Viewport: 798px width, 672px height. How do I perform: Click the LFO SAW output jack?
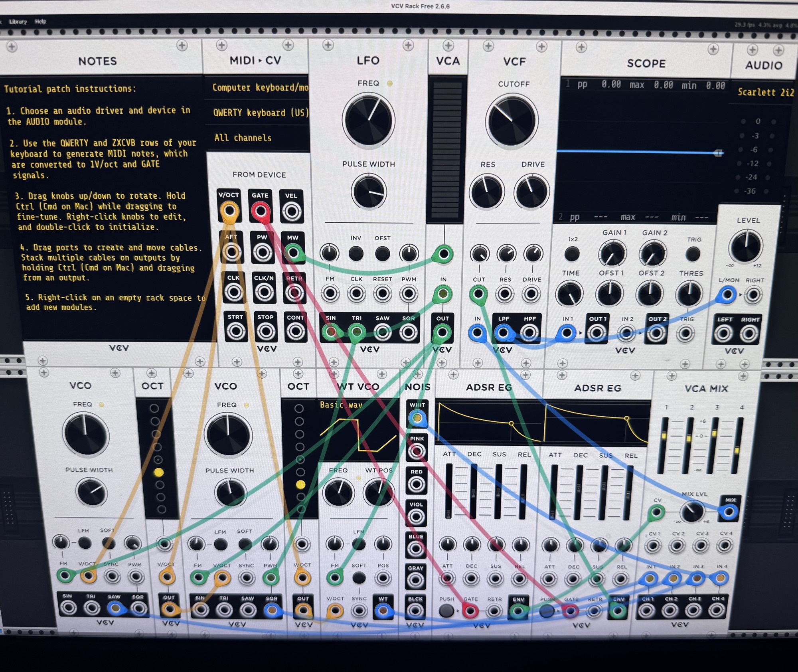click(382, 332)
